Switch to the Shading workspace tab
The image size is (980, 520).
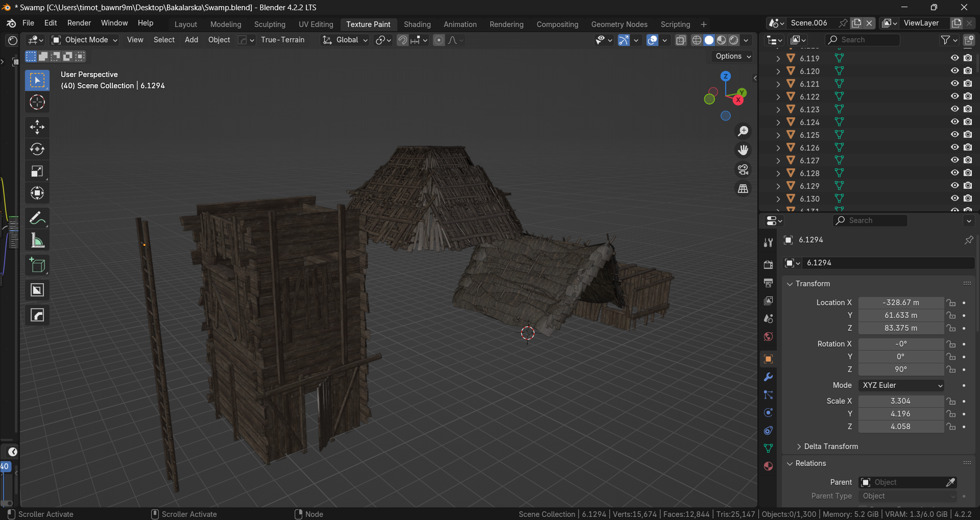click(x=417, y=24)
